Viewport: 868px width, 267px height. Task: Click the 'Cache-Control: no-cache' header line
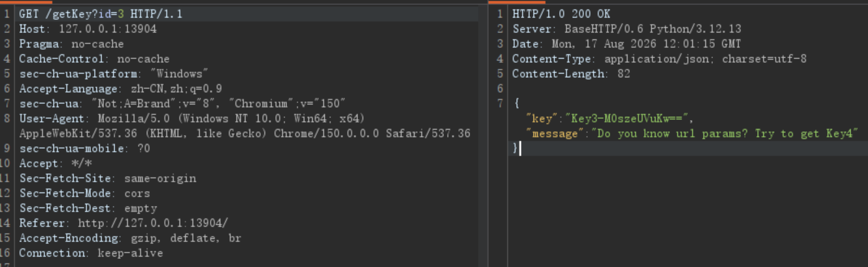tap(94, 59)
